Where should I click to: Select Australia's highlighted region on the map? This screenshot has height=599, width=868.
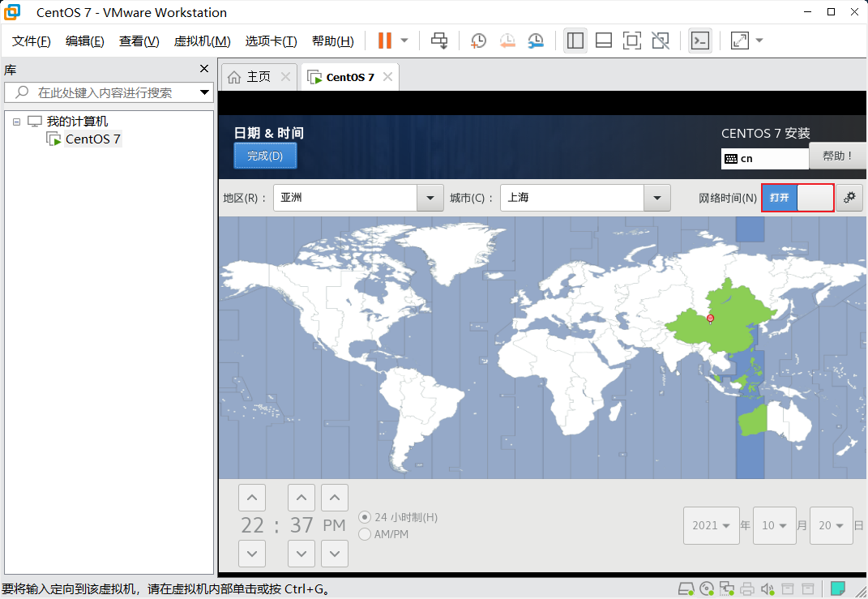tap(752, 421)
